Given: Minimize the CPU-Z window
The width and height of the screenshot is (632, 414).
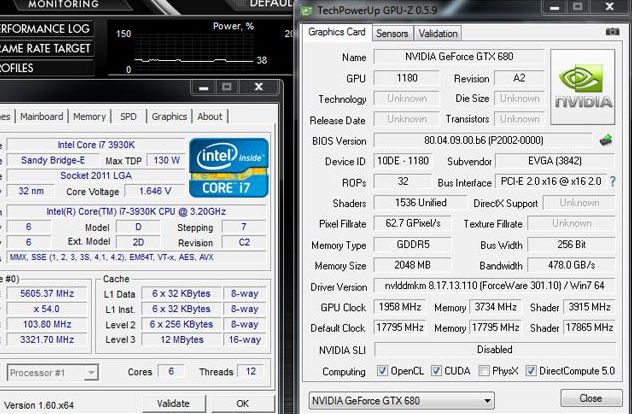Looking at the screenshot, I should pos(204,87).
